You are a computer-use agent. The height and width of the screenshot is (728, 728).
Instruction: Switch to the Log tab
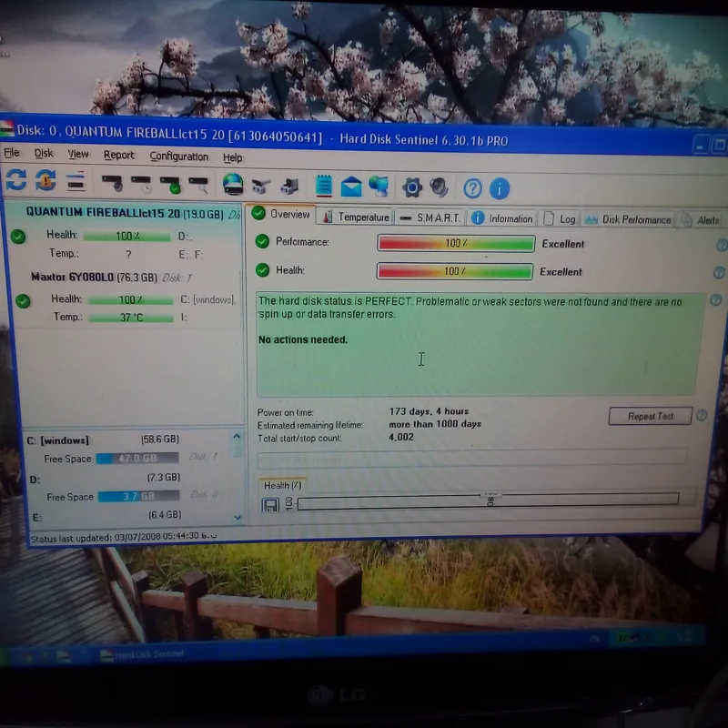click(x=560, y=219)
